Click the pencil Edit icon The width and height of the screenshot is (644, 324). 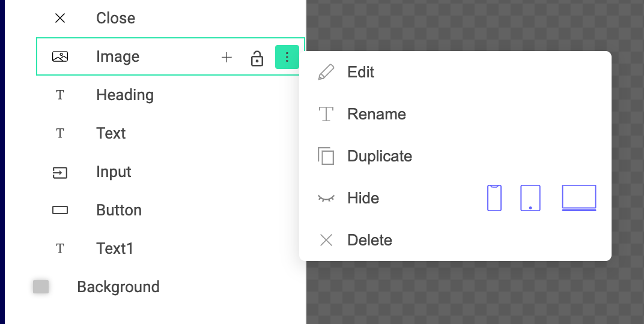(326, 73)
